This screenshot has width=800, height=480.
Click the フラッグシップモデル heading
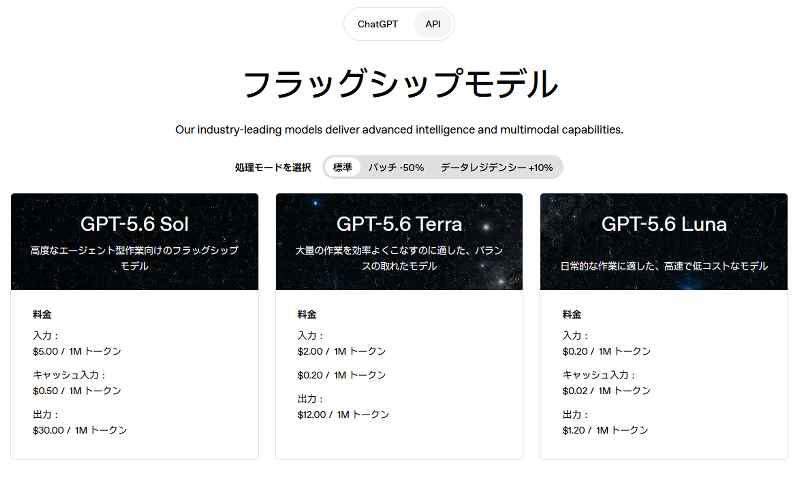[x=400, y=84]
